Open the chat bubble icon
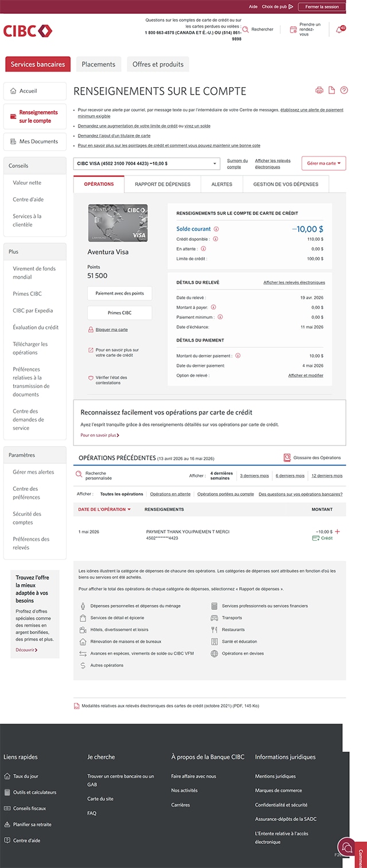 (x=346, y=847)
